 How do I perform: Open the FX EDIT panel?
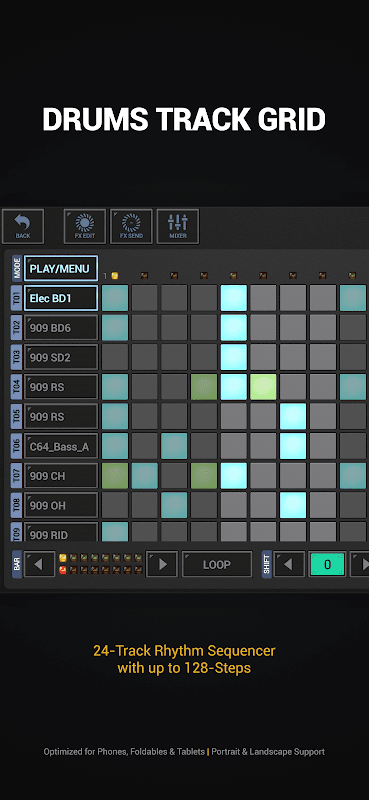coord(85,226)
